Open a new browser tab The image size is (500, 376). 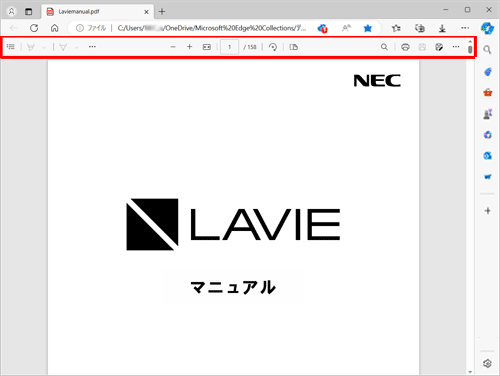point(162,12)
